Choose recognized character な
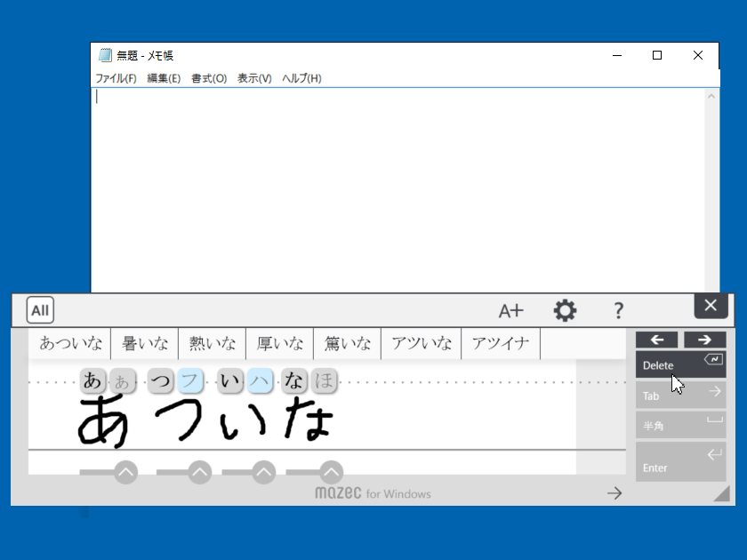747x560 pixels. pyautogui.click(x=294, y=380)
